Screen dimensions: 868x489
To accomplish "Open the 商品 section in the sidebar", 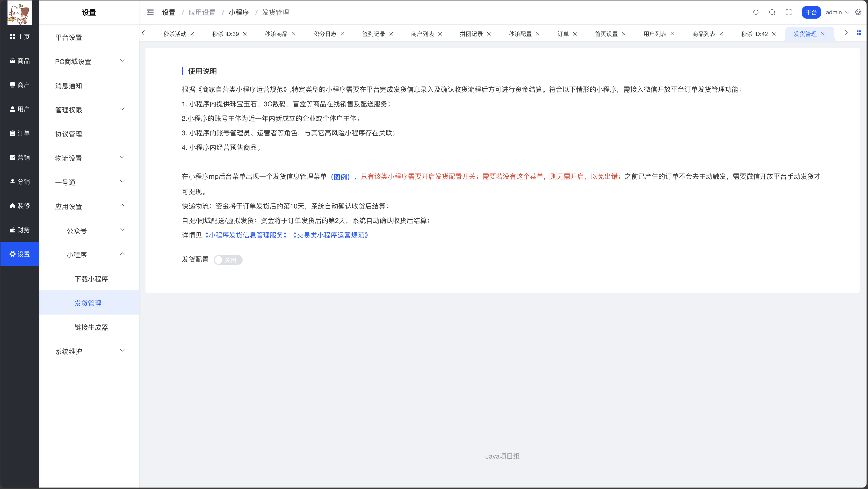I will tap(19, 61).
